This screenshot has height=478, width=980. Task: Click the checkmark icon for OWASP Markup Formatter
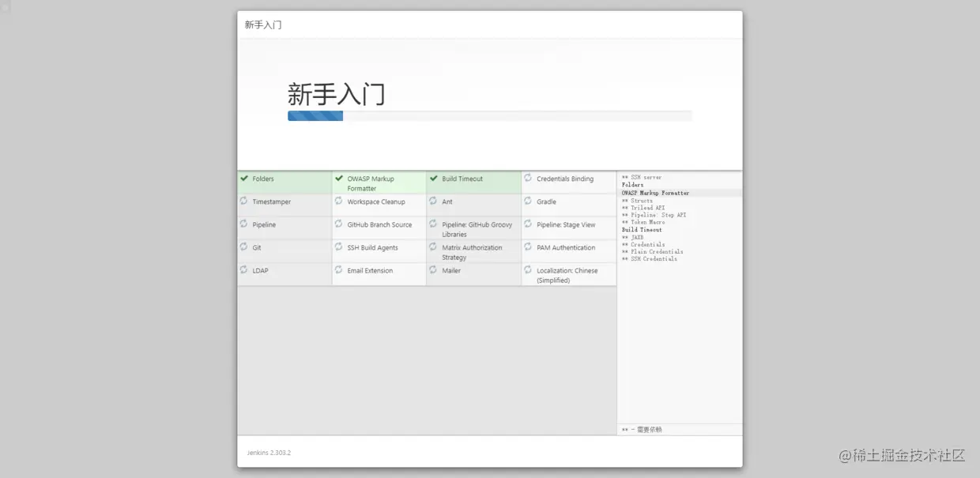pos(339,179)
